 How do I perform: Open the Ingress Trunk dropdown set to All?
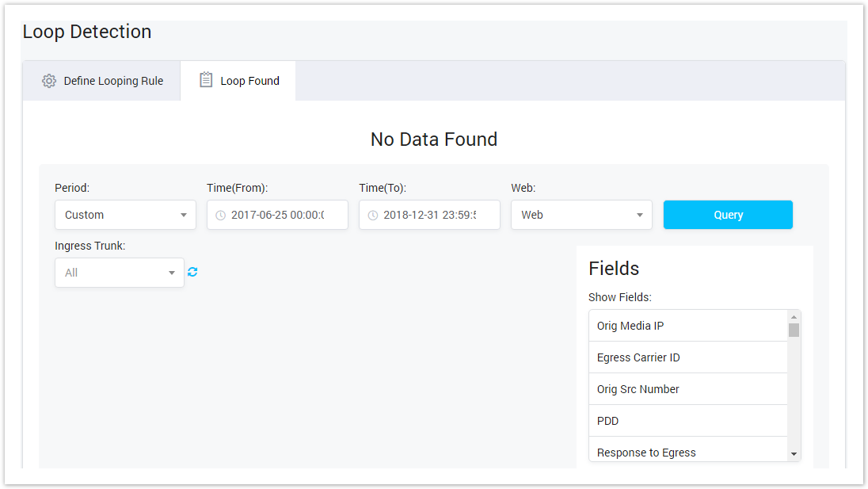click(x=119, y=273)
